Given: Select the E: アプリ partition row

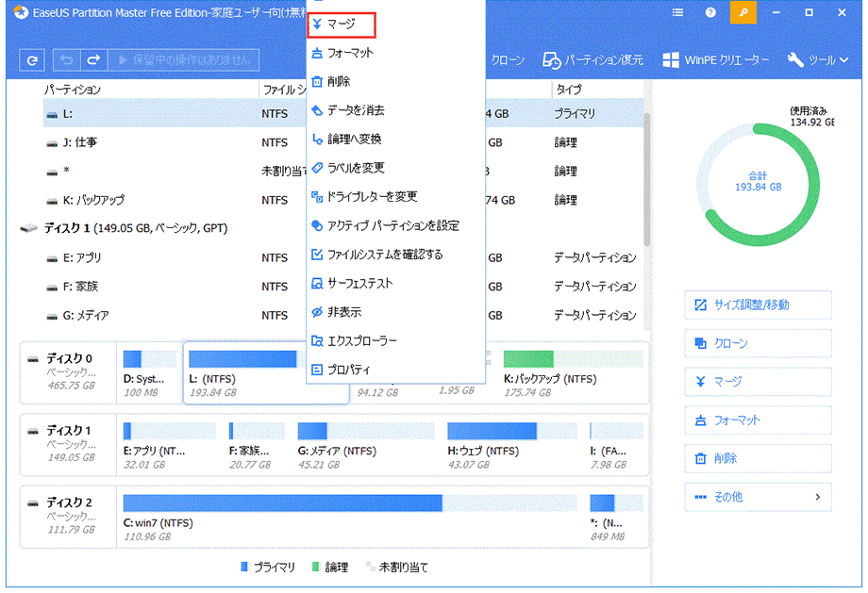Looking at the screenshot, I should point(343,257).
